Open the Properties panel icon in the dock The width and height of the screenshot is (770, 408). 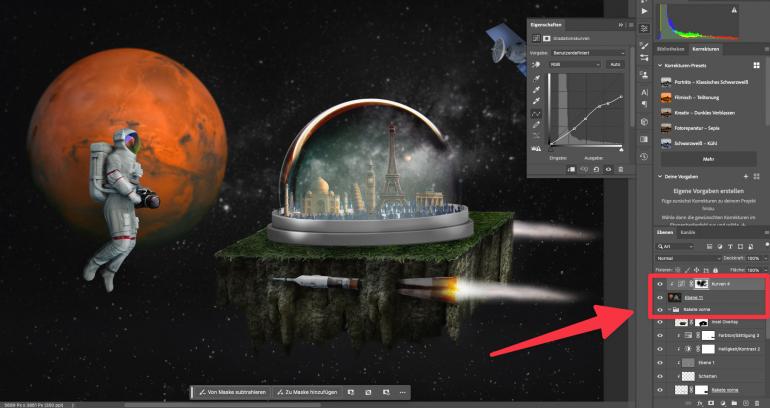pyautogui.click(x=644, y=28)
